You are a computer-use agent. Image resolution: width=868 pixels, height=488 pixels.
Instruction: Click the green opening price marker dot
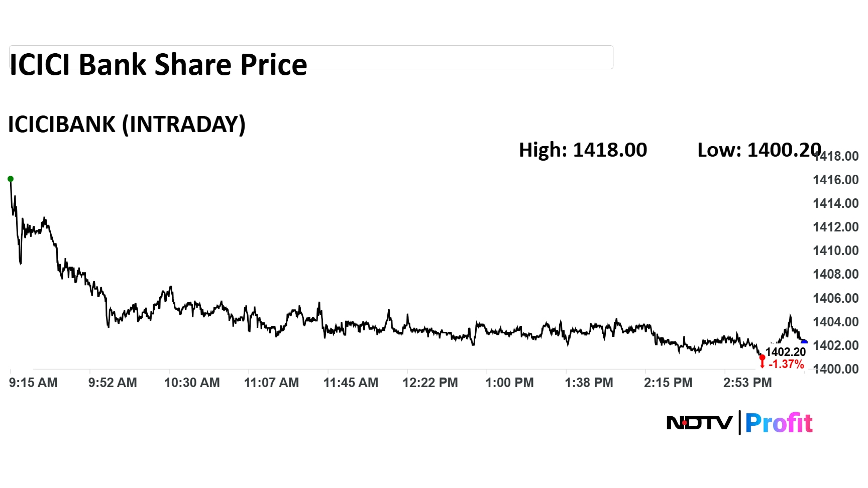(11, 179)
